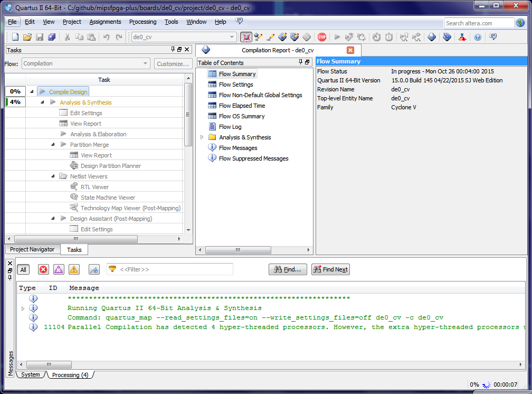Open the Processing menu
The width and height of the screenshot is (532, 394).
tap(143, 22)
